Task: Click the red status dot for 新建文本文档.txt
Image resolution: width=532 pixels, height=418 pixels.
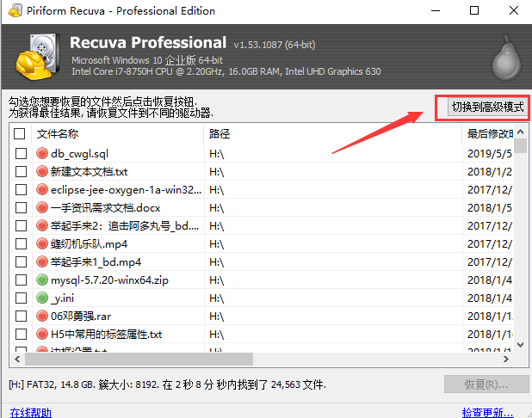Action: coord(42,171)
